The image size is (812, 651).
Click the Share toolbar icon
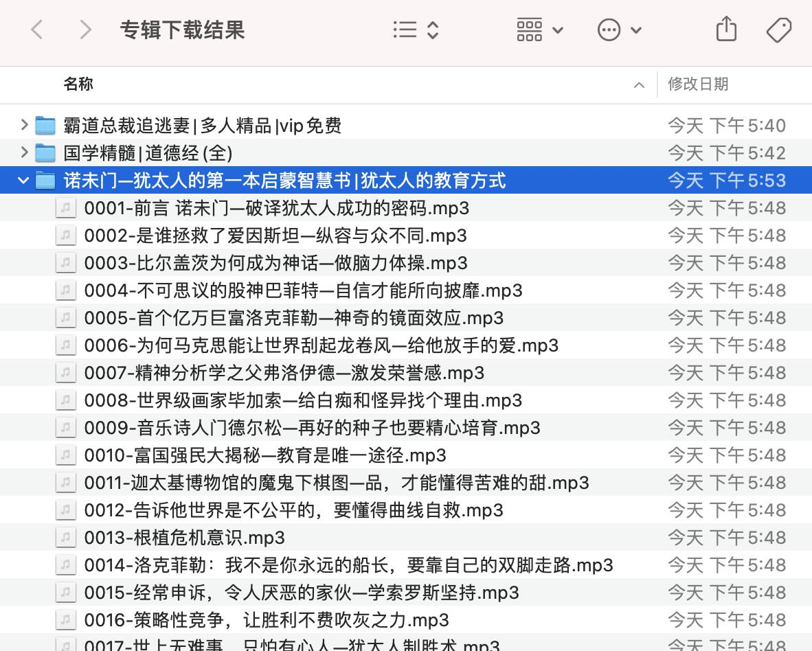[x=726, y=29]
